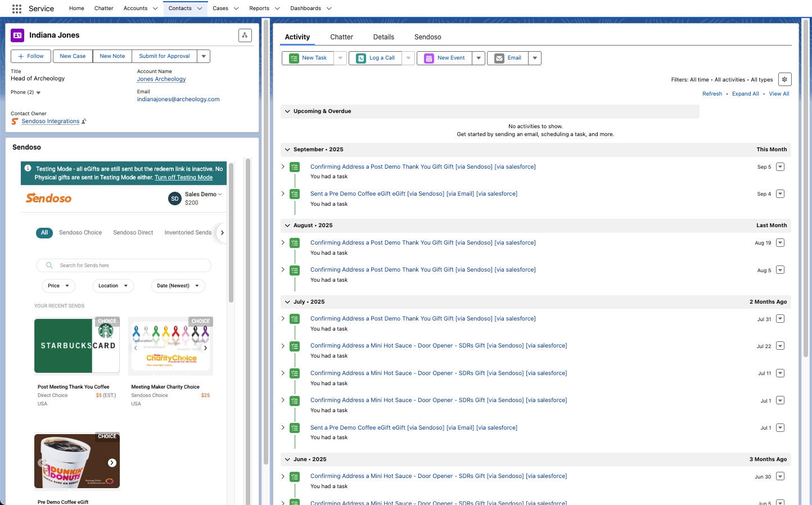Collapse August 2025 section
Screen dimensions: 812x505
click(287, 226)
